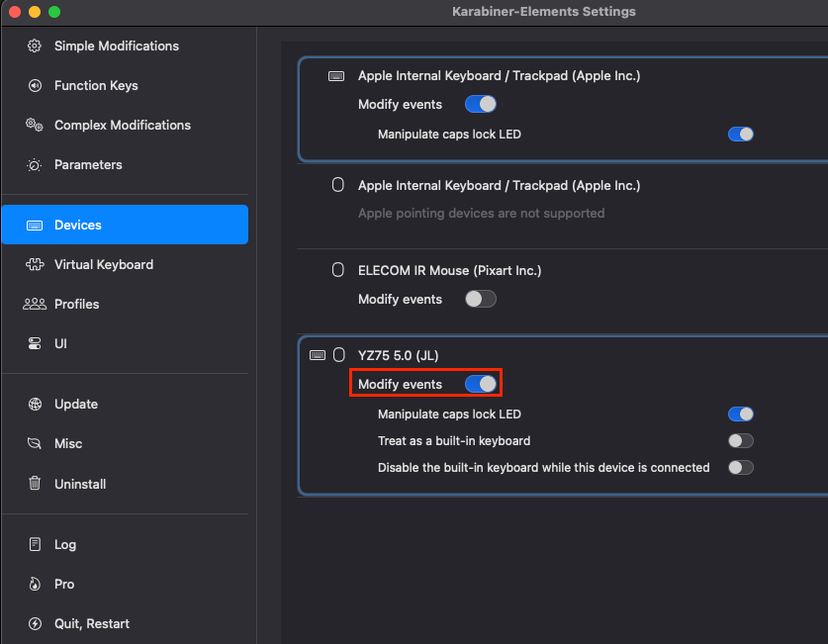
Task: Click the Function Keys speaker icon
Action: click(x=35, y=85)
